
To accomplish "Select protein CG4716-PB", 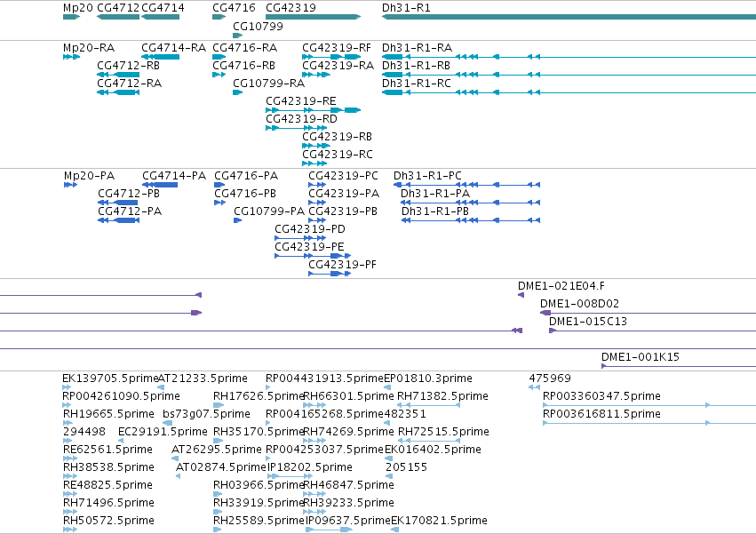I will (x=245, y=194).
